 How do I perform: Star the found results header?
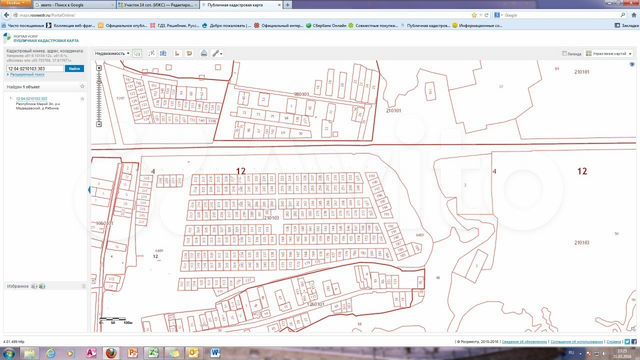(x=82, y=87)
